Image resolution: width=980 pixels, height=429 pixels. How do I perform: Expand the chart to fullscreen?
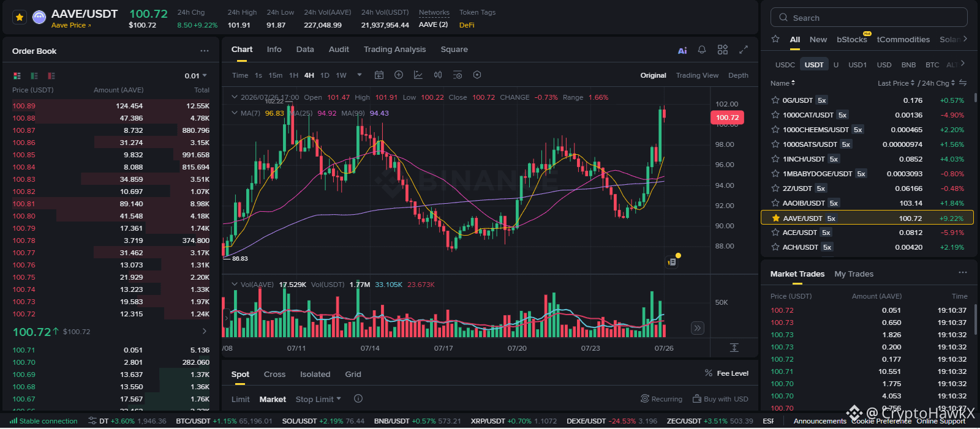[x=744, y=50]
